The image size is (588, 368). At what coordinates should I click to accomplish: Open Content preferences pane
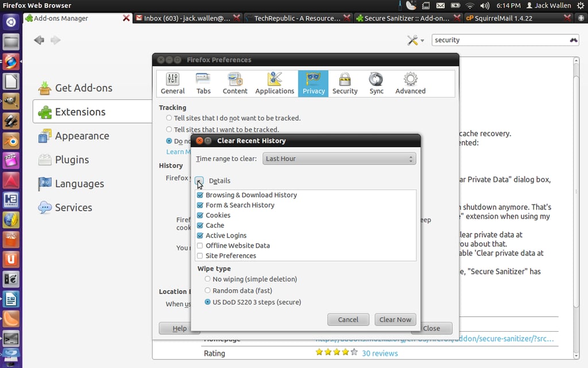(x=235, y=83)
